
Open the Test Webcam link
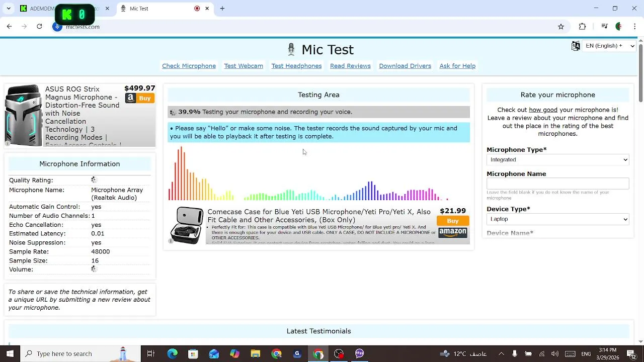(x=244, y=66)
